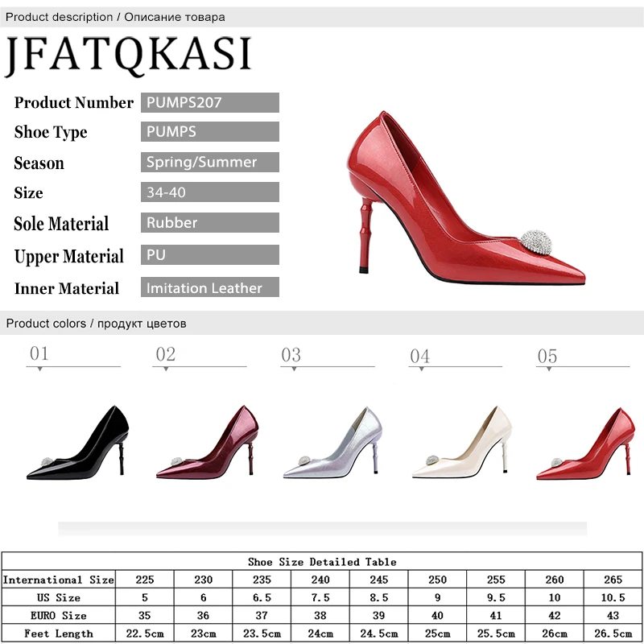Click the Rubber sole material value
The image size is (644, 644).
[x=210, y=223]
